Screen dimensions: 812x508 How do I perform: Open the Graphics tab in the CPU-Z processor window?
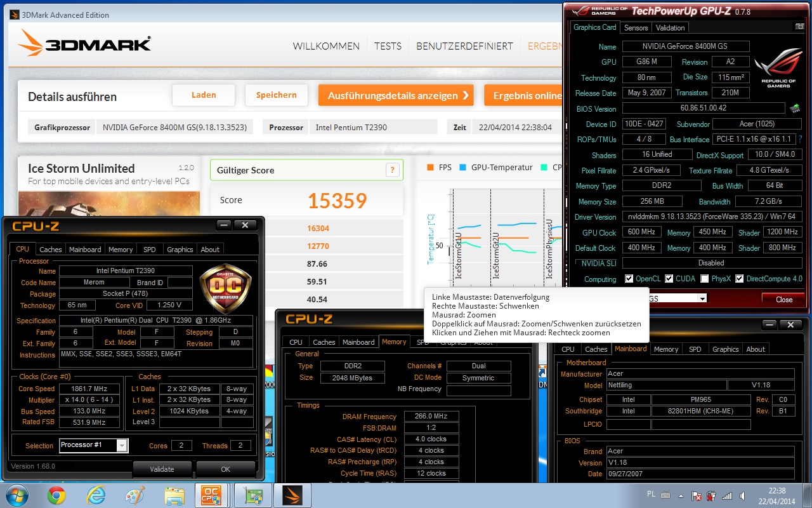(x=180, y=250)
